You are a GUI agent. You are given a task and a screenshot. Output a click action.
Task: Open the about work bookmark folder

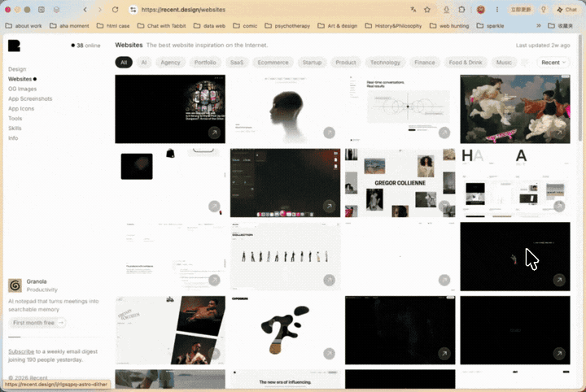coord(24,26)
